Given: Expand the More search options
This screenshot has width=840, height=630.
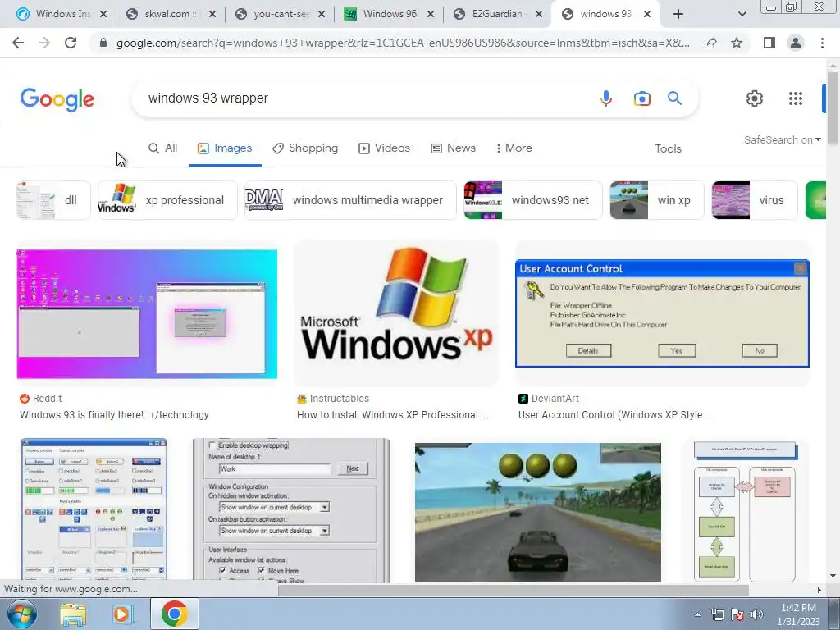Looking at the screenshot, I should [514, 148].
